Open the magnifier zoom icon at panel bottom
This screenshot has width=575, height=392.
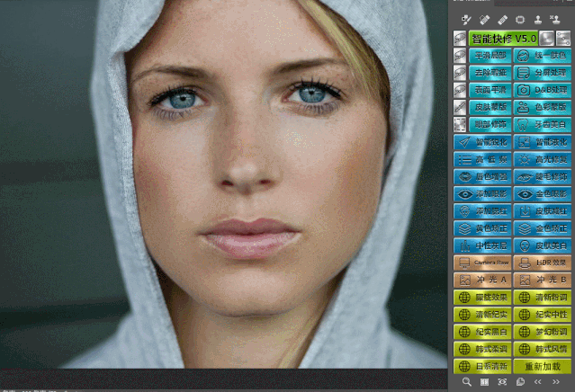click(x=466, y=382)
